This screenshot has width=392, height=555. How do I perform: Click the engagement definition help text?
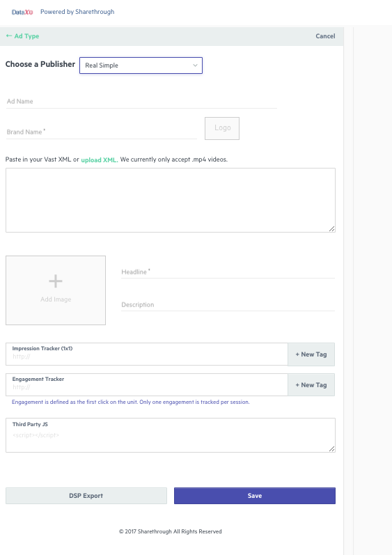(130, 402)
